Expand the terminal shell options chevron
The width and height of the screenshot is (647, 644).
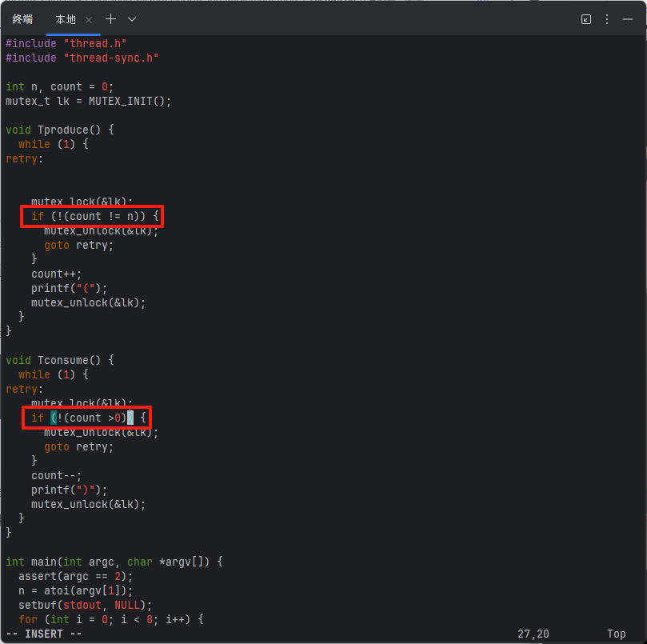[x=132, y=18]
